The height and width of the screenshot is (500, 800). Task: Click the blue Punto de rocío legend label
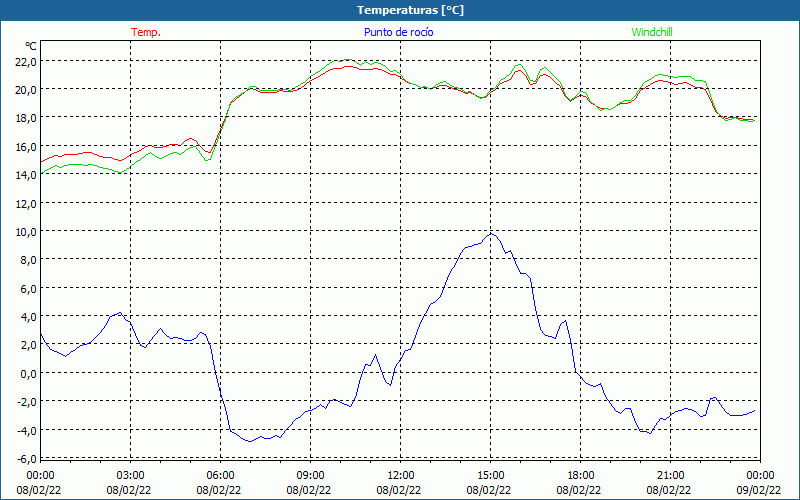398,32
